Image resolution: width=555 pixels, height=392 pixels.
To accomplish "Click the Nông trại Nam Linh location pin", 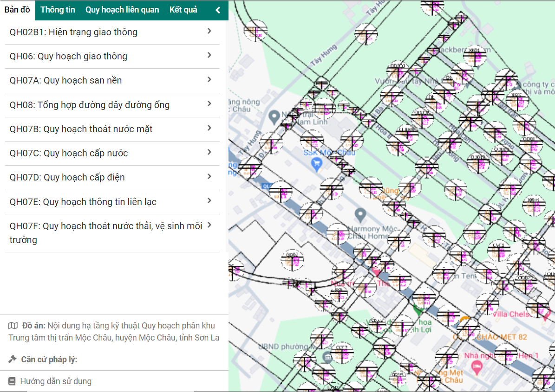I will (274, 115).
